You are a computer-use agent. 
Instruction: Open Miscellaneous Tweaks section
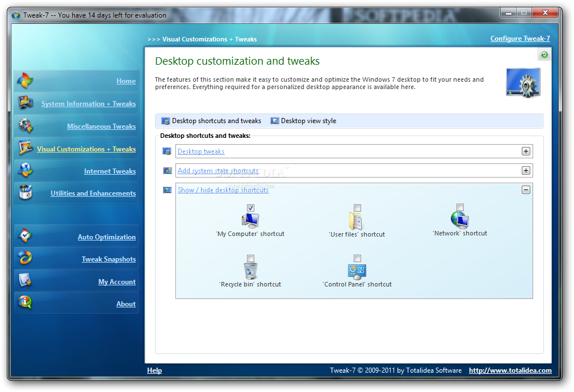102,127
